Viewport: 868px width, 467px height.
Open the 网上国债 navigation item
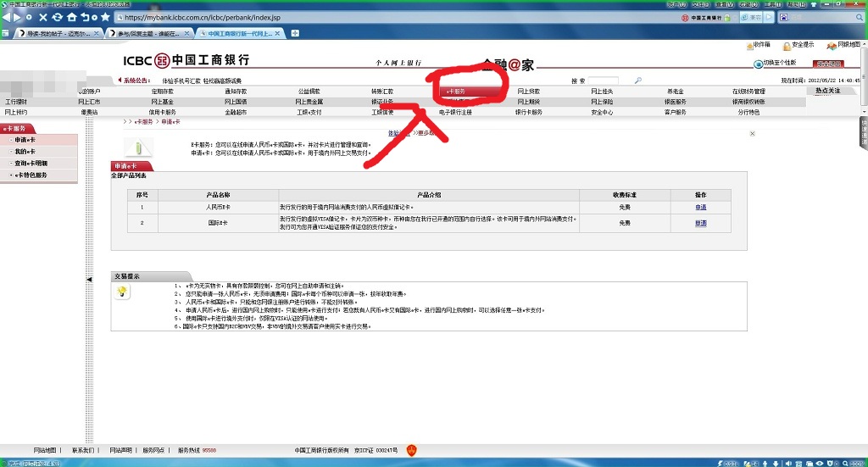click(236, 102)
